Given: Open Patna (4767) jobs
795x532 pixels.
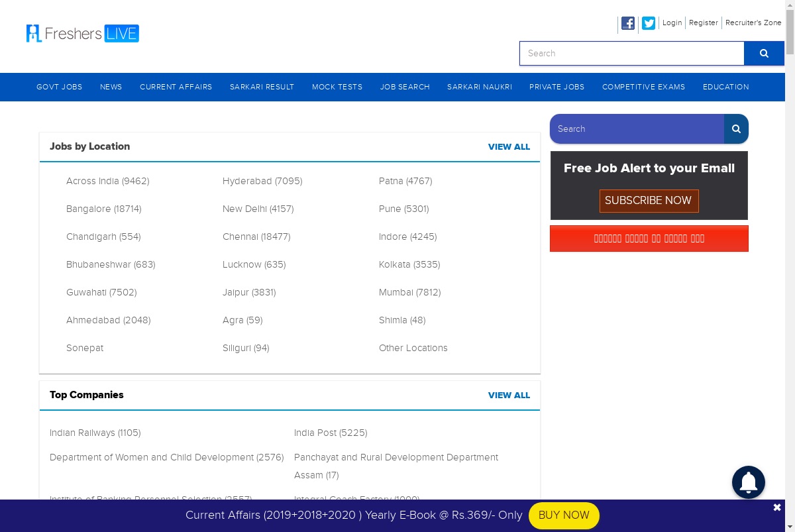Looking at the screenshot, I should 405,181.
